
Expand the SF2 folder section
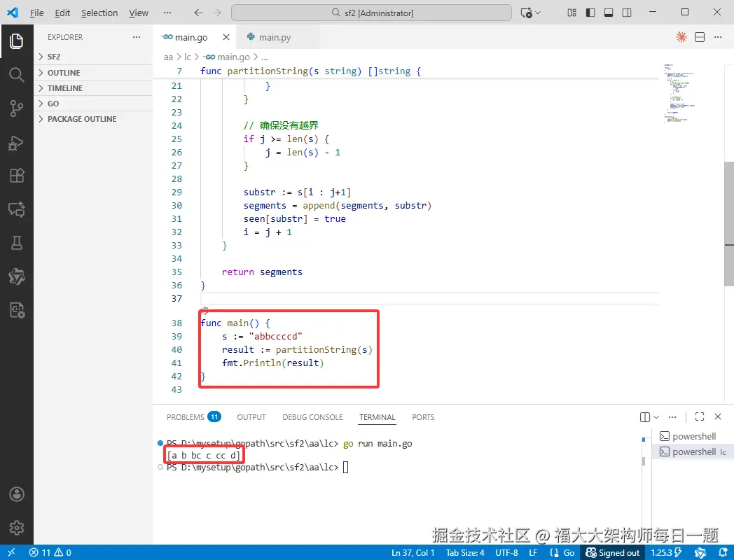pos(94,57)
